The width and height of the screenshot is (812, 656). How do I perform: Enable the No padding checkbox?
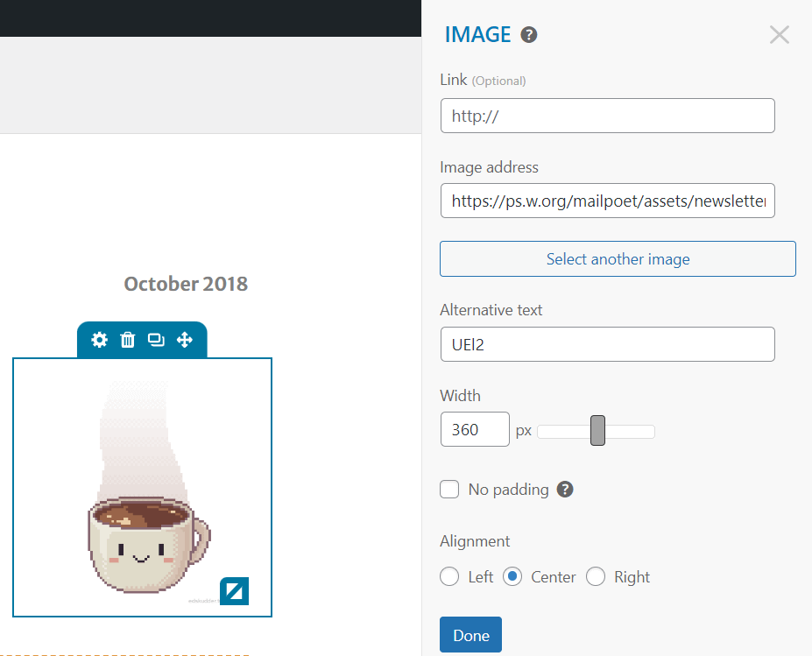pyautogui.click(x=449, y=490)
